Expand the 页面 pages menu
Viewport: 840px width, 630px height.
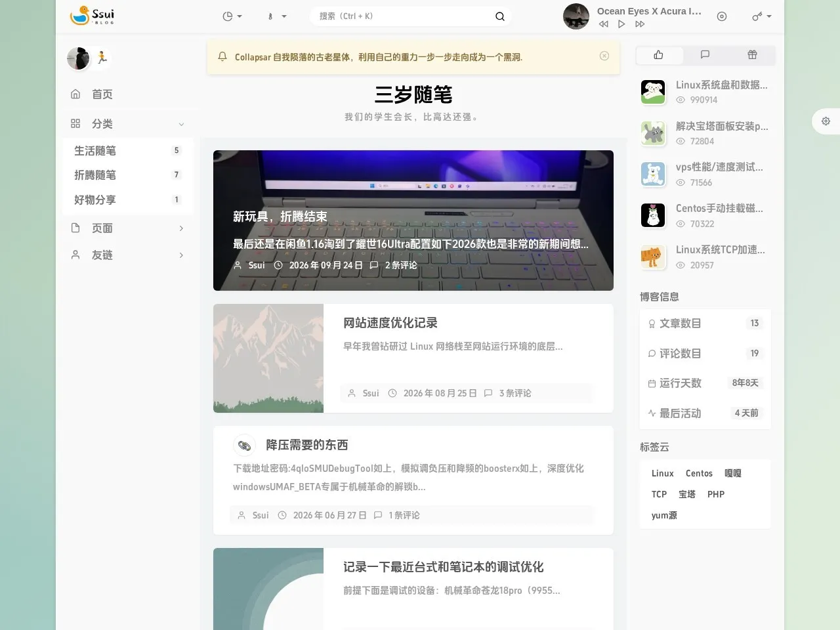pyautogui.click(x=128, y=228)
